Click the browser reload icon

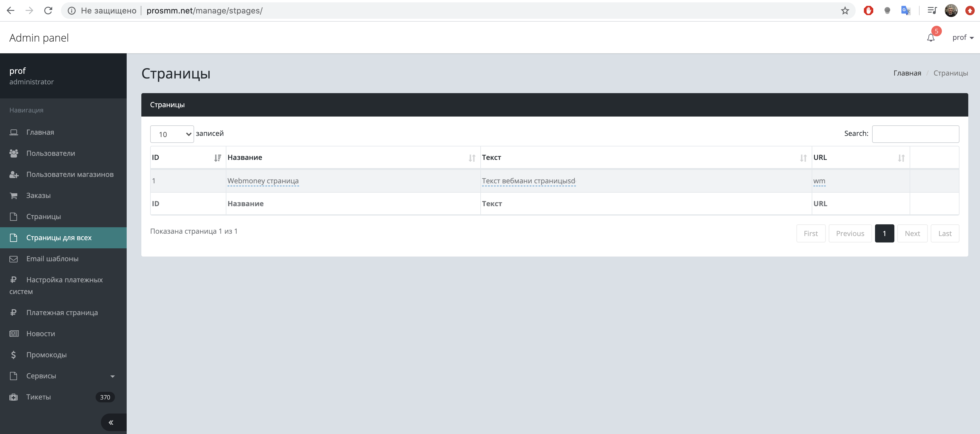(x=48, y=11)
